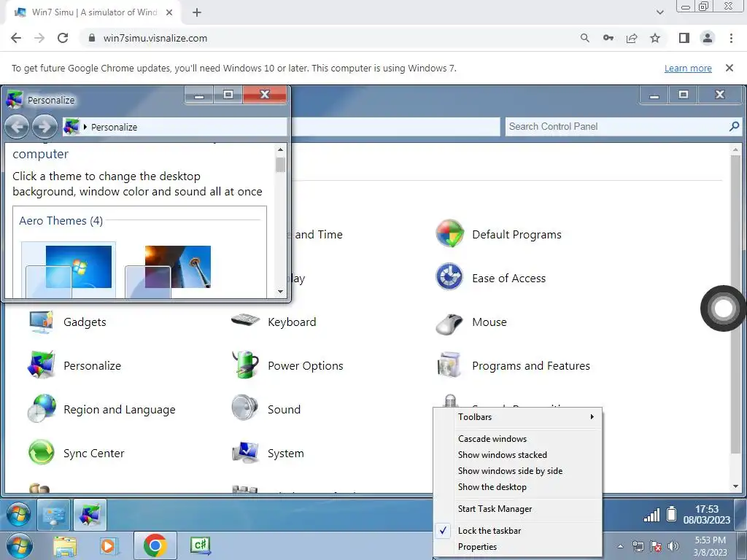The width and height of the screenshot is (747, 560).
Task: Open the System icon
Action: click(x=245, y=452)
